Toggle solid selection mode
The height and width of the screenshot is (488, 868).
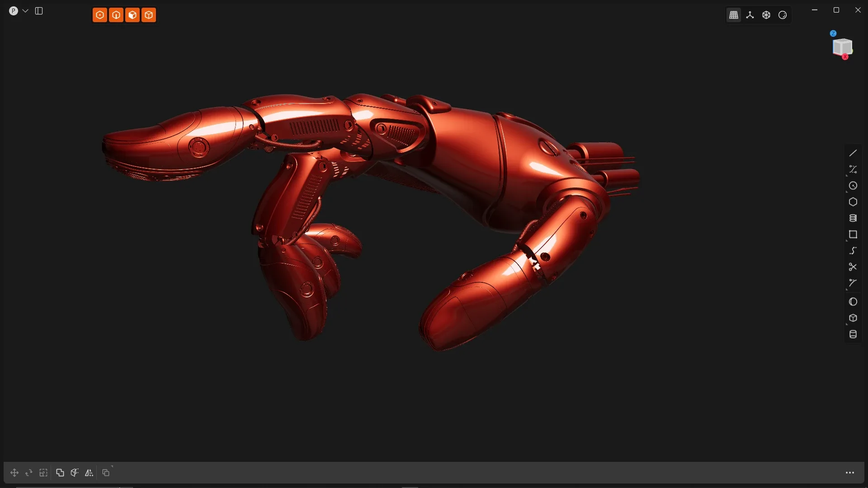tap(149, 15)
